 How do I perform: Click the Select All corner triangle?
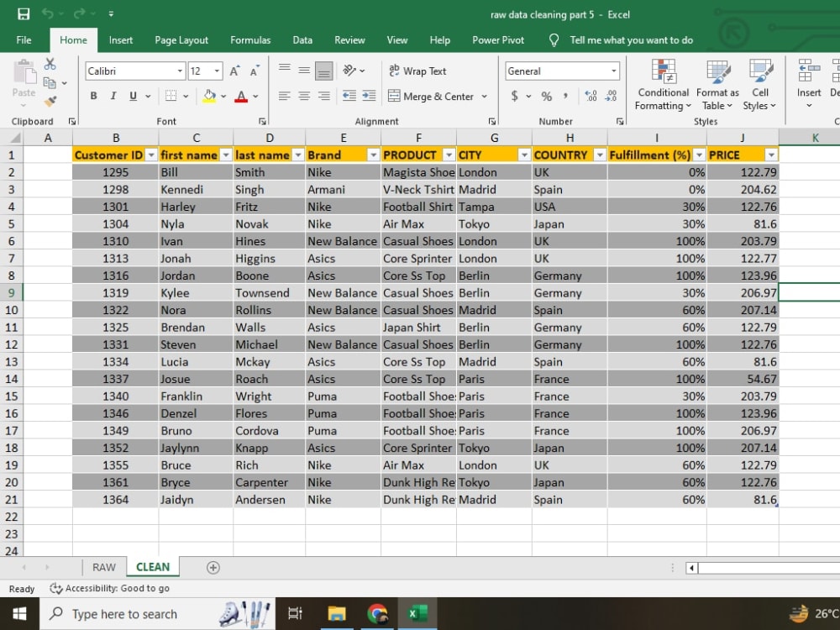(x=15, y=139)
